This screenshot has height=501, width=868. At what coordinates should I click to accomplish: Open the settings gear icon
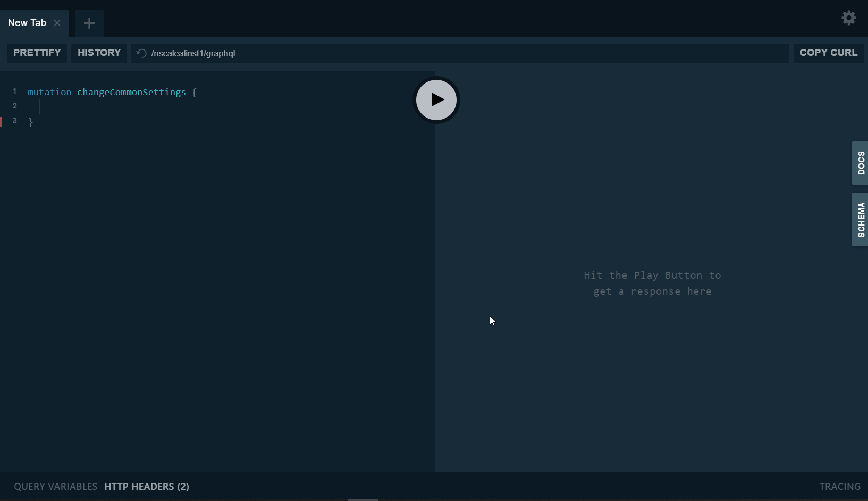pyautogui.click(x=849, y=18)
